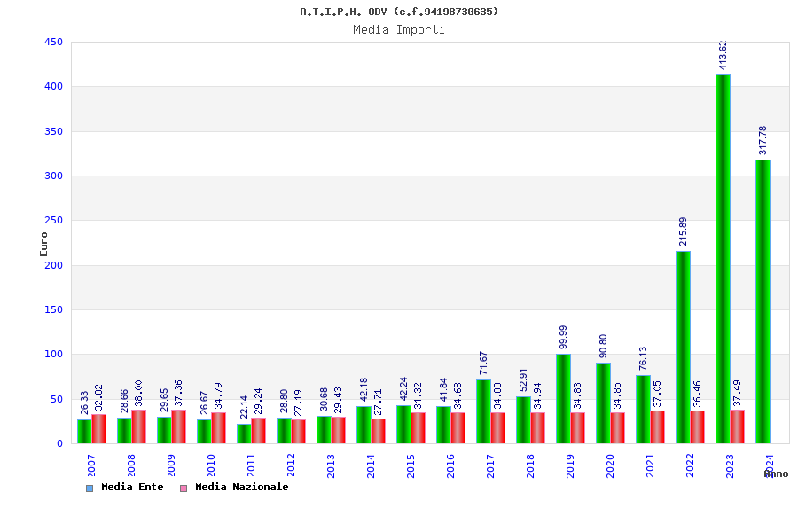Click the 2019 green bar valued 99.99
Viewport: 798px width, 532px height.
563,399
